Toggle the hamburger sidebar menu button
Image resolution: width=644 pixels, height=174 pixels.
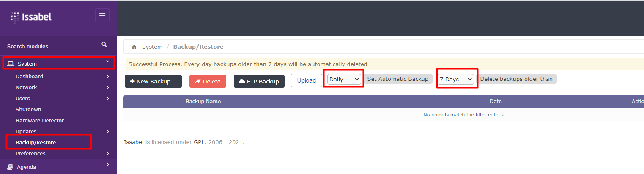[x=102, y=15]
